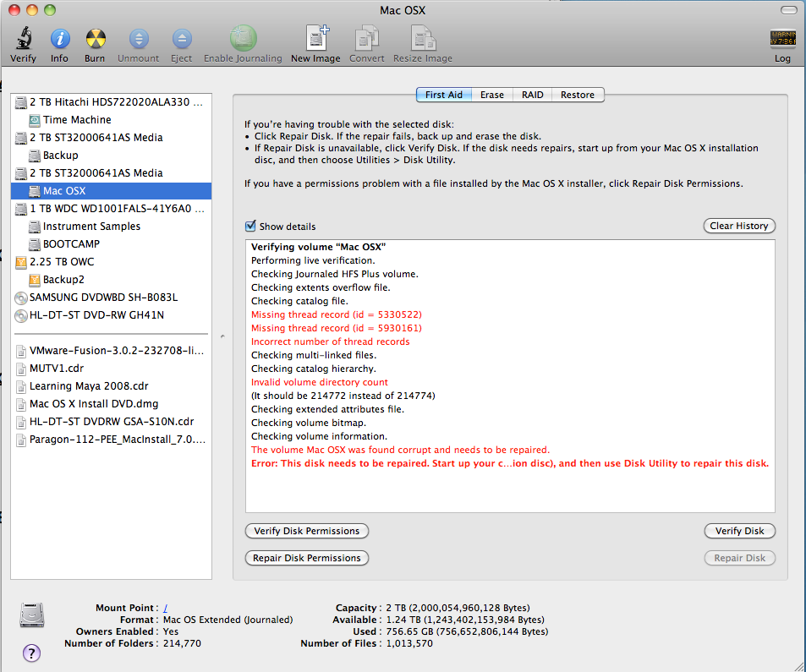Image resolution: width=806 pixels, height=672 pixels.
Task: Open the Info toolbar icon
Action: (60, 39)
